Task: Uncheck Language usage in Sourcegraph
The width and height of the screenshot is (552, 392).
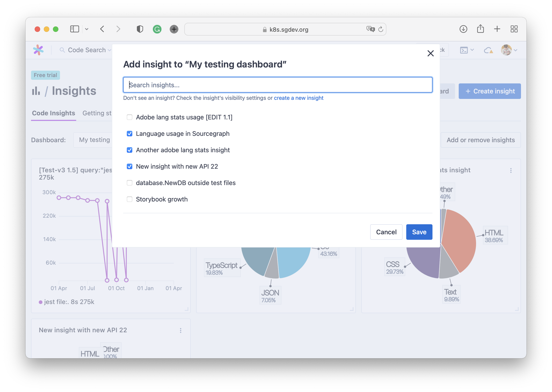Action: click(130, 134)
